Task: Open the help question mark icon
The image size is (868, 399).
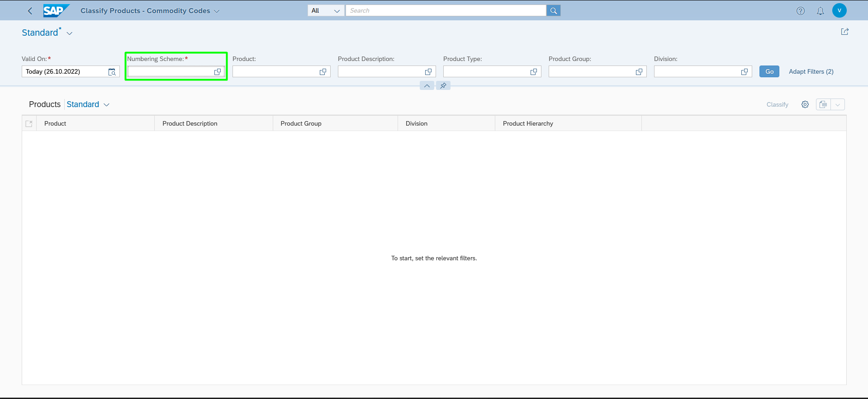Action: (801, 11)
